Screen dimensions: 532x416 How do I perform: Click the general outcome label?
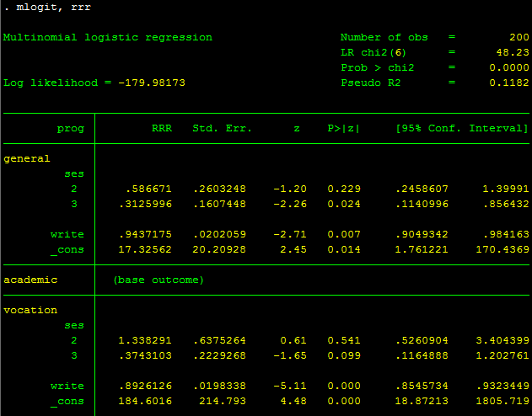click(26, 159)
